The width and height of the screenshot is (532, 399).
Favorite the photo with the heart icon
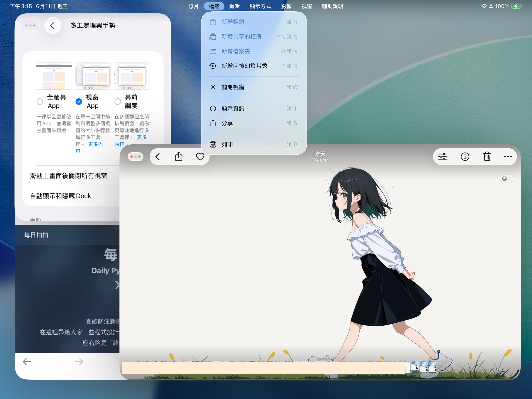click(200, 157)
